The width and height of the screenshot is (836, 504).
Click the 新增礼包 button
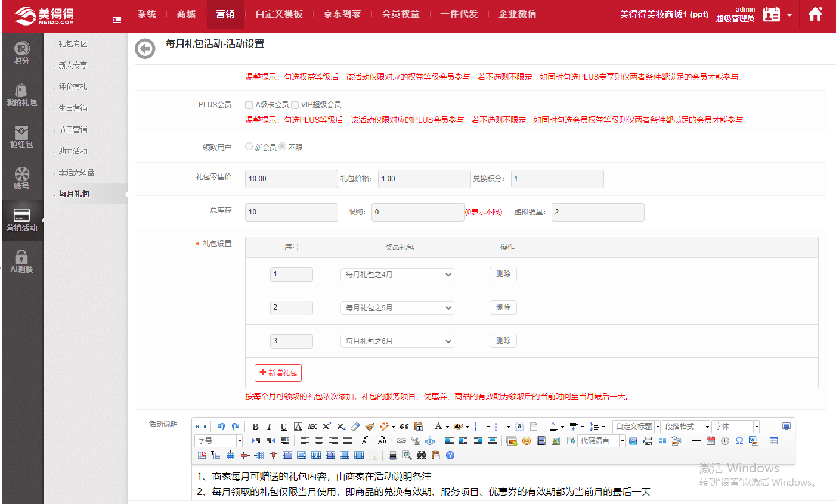(x=278, y=373)
